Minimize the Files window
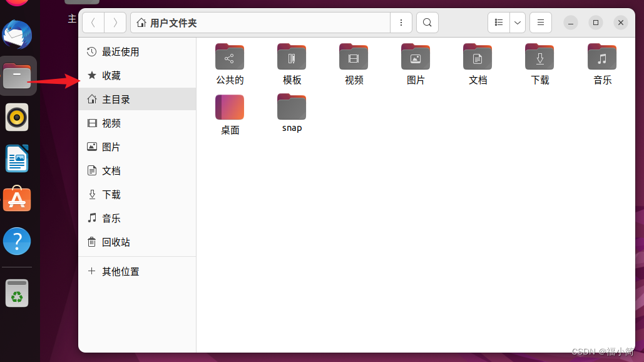644x362 pixels. click(571, 23)
